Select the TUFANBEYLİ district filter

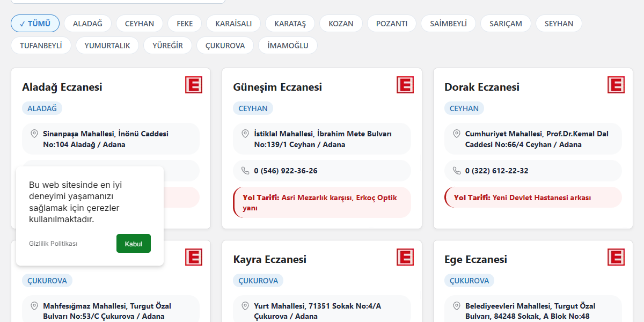click(x=41, y=46)
